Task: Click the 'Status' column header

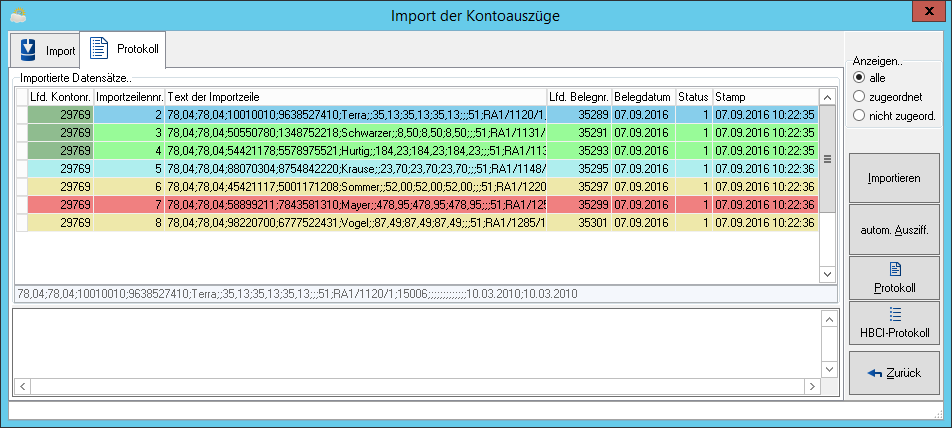Action: pos(694,97)
